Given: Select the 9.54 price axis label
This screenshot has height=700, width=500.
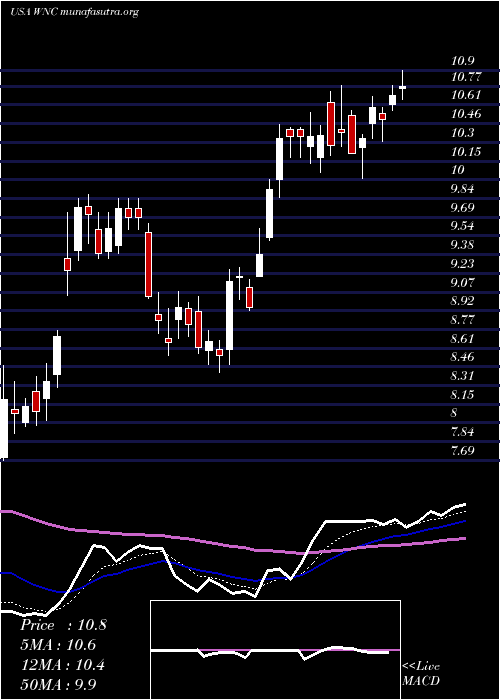Looking at the screenshot, I should [x=462, y=226].
